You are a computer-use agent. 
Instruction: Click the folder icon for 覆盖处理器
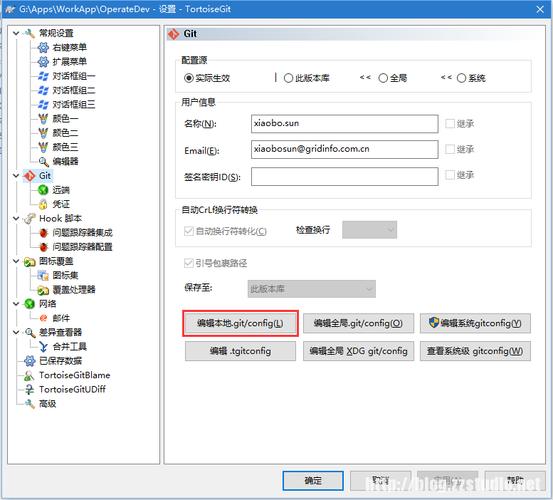[x=43, y=290]
